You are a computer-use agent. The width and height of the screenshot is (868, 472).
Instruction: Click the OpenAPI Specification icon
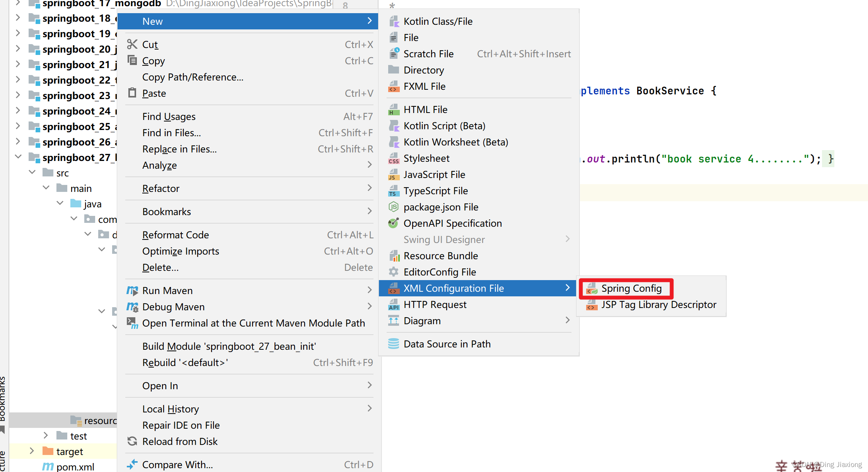pos(394,223)
